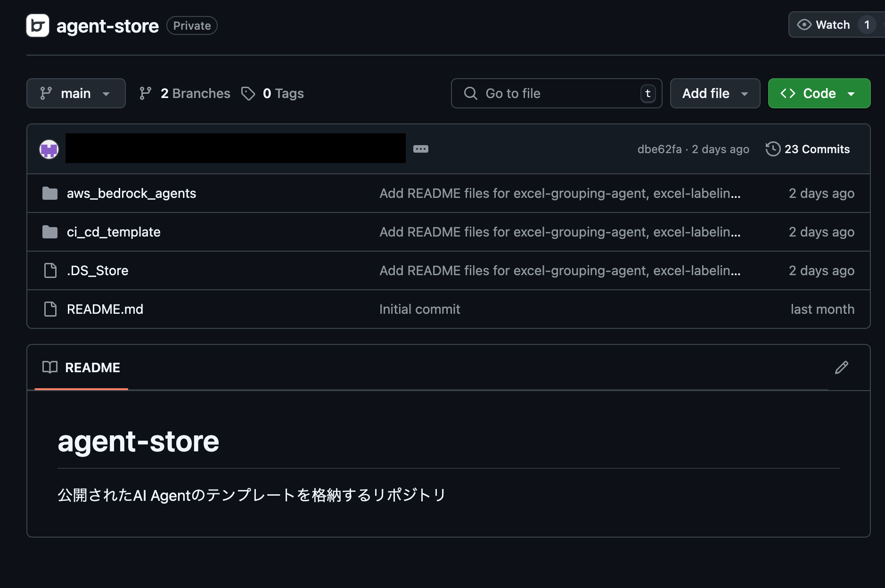
Task: Click the ci_cd_template folder icon
Action: 50,232
